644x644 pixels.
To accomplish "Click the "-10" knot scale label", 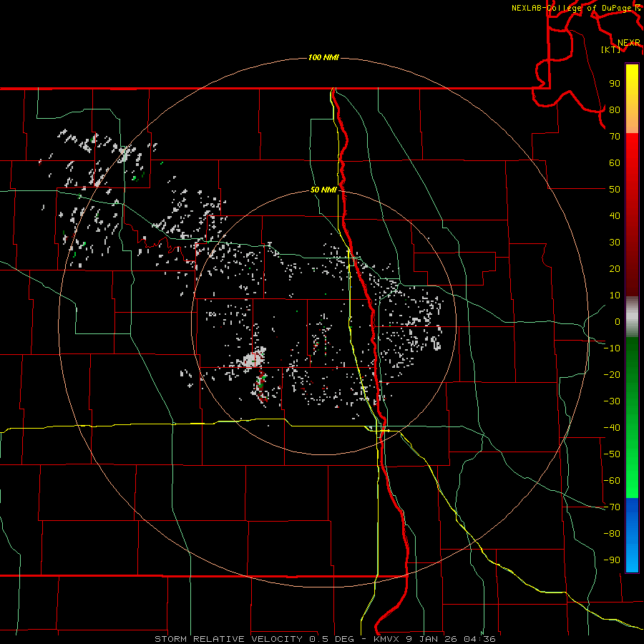I will 612,348.
